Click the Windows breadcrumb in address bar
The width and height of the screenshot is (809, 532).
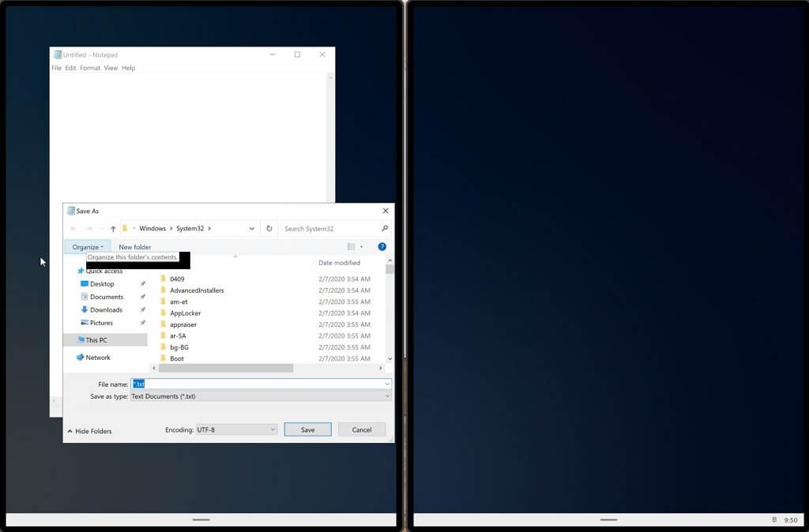152,228
